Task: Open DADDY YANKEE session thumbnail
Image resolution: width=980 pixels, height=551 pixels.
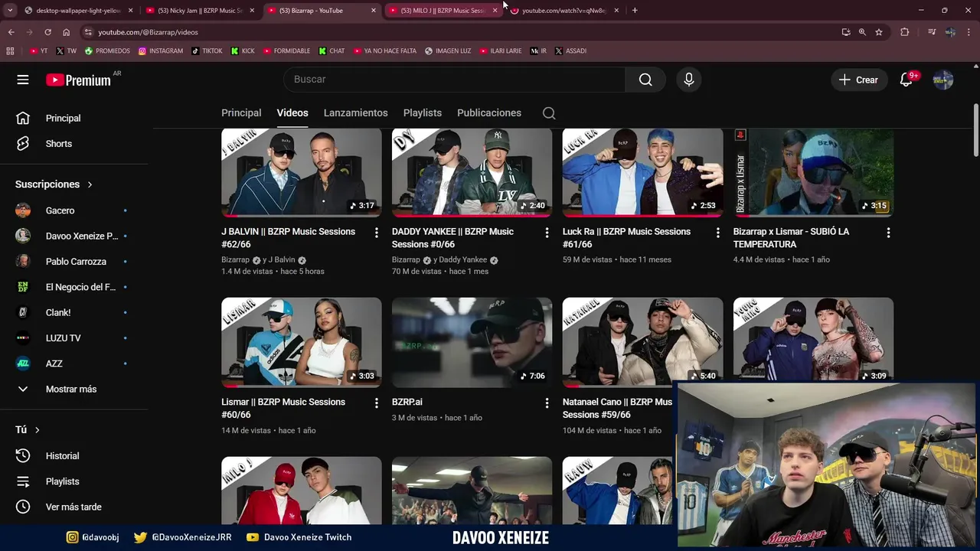Action: click(x=472, y=173)
